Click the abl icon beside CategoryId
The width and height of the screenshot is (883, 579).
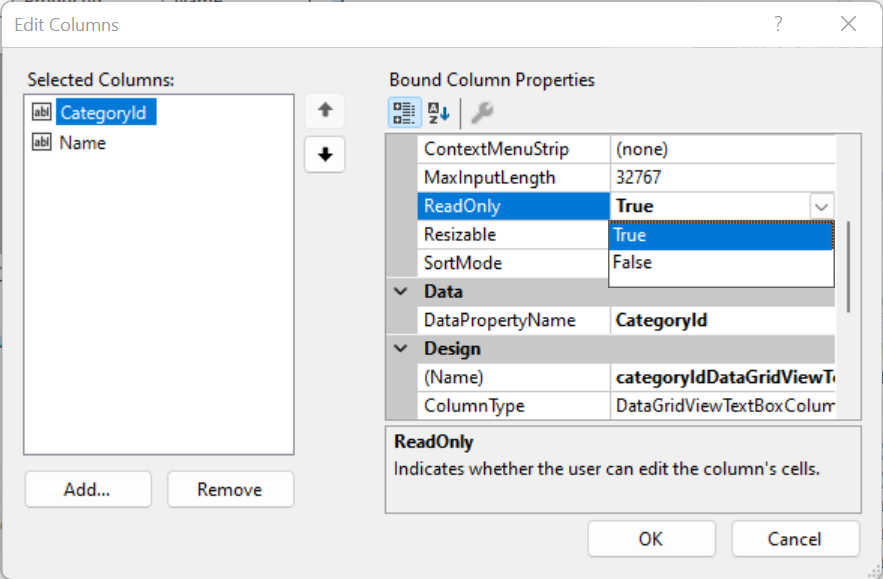pos(41,114)
